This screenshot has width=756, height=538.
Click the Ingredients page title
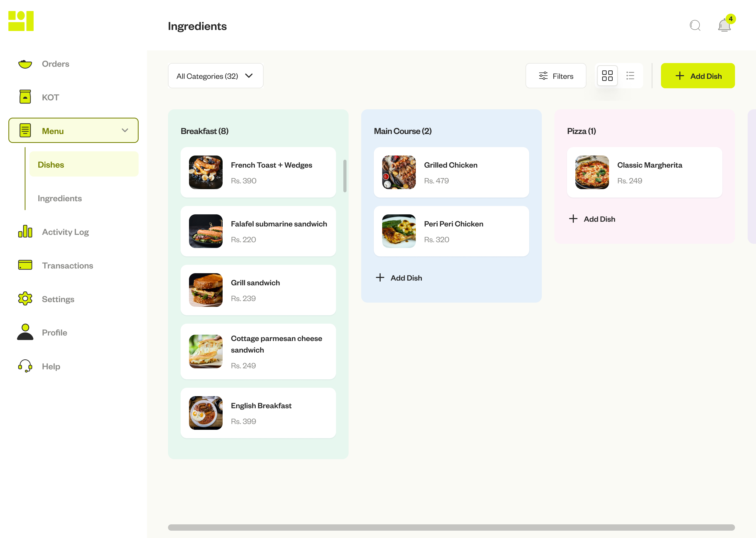pos(197,26)
